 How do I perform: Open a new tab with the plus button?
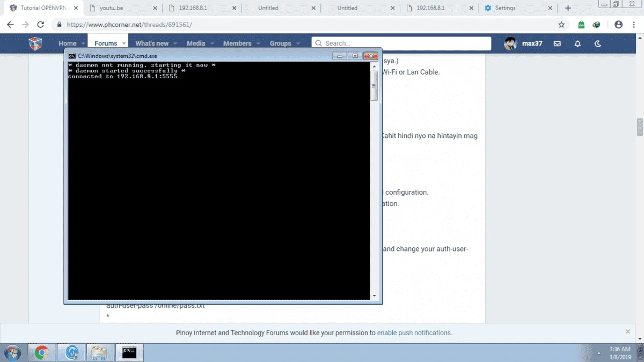coord(568,8)
